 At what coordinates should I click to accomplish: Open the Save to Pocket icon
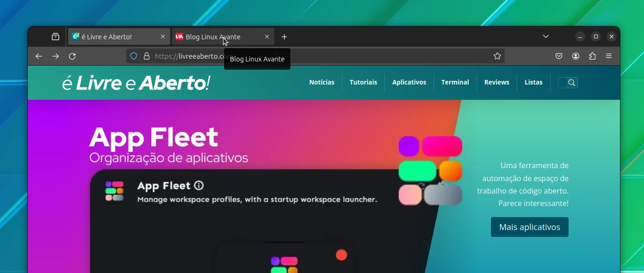[559, 56]
